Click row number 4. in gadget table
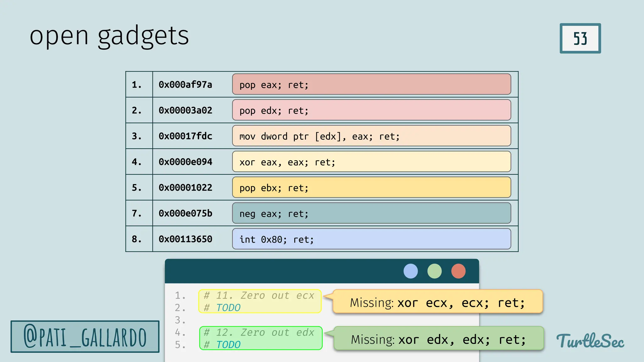This screenshot has width=644, height=362. 137,162
